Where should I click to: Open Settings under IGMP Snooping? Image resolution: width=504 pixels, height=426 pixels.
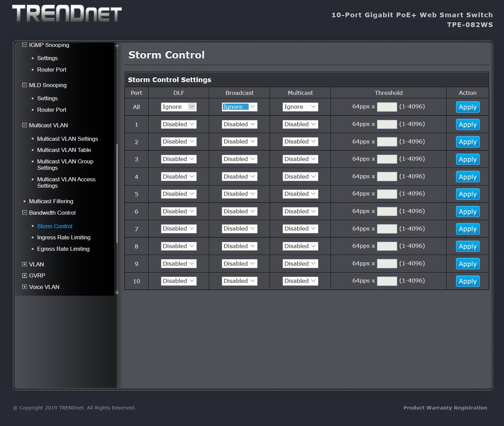47,58
